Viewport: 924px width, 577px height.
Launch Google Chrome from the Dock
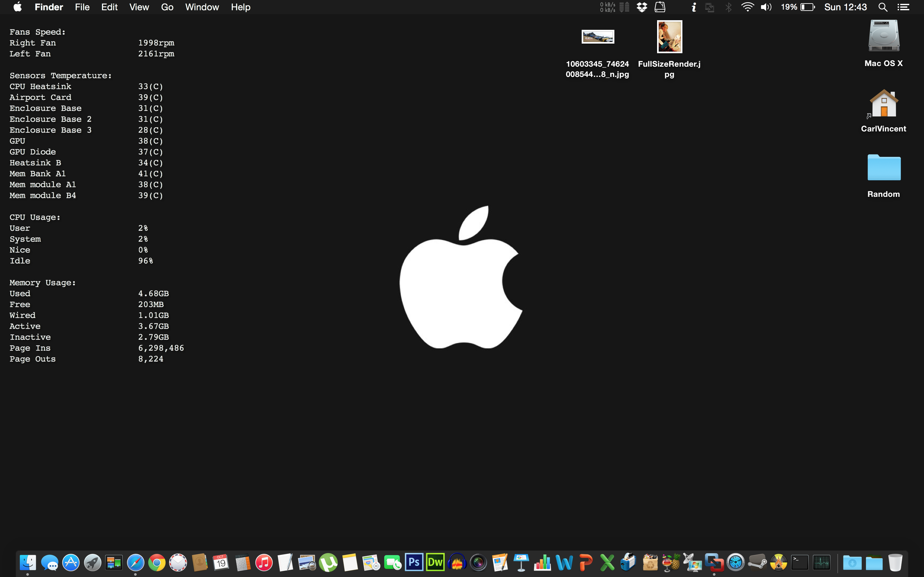[x=157, y=562]
